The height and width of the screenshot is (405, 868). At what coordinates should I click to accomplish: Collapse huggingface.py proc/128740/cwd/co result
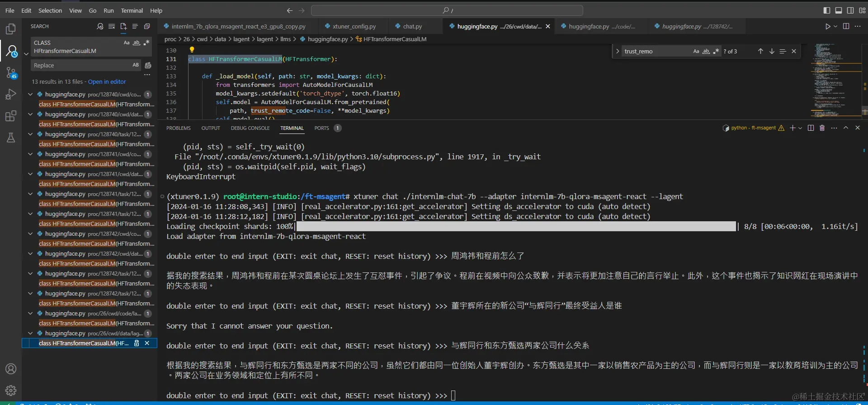[x=30, y=95]
